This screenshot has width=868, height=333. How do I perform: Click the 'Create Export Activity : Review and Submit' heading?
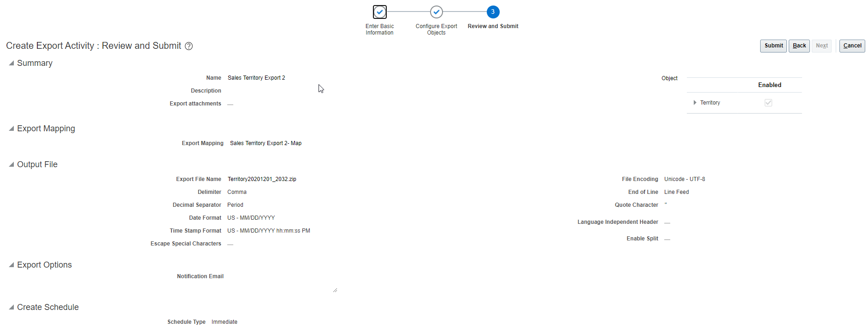94,46
